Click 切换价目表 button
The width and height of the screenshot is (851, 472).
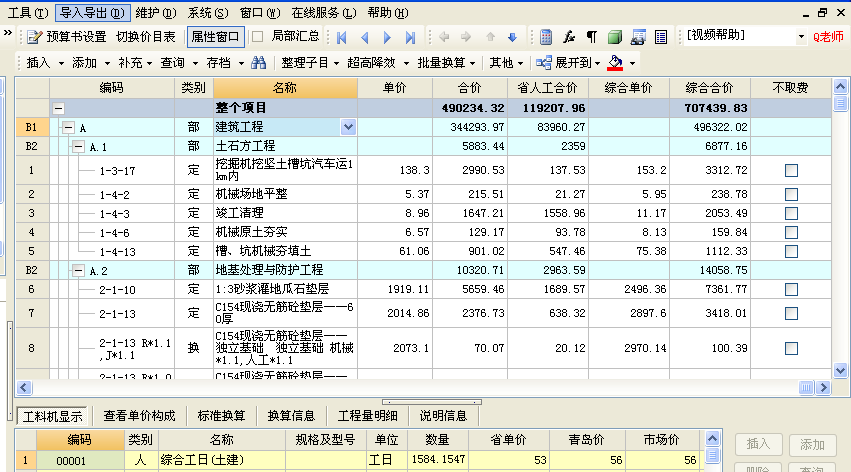point(145,37)
